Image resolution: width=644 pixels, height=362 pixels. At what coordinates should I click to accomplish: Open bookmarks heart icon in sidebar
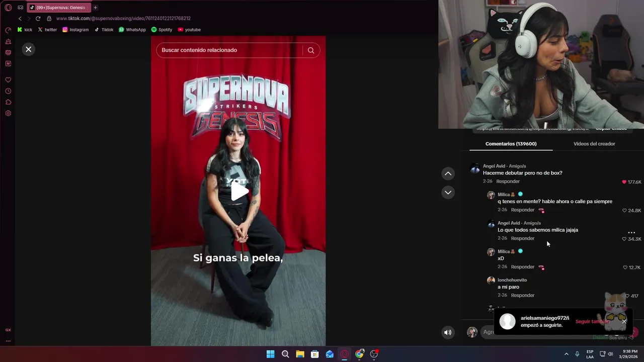pyautogui.click(x=8, y=80)
